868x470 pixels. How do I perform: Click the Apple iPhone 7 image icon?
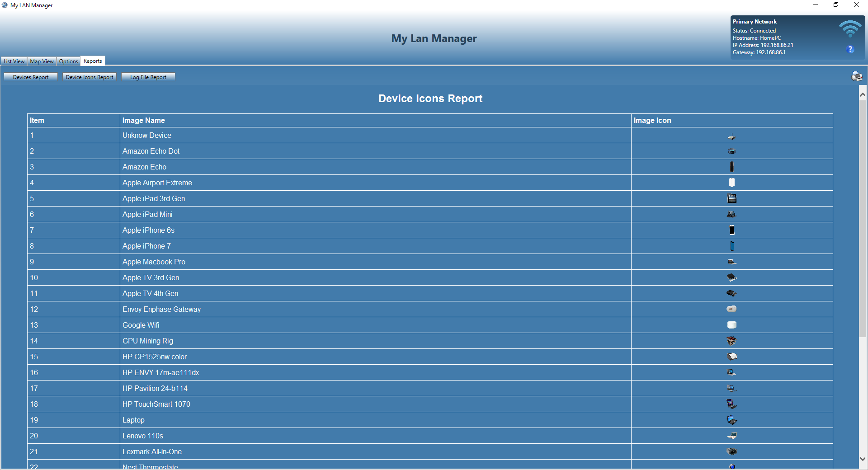pos(732,246)
